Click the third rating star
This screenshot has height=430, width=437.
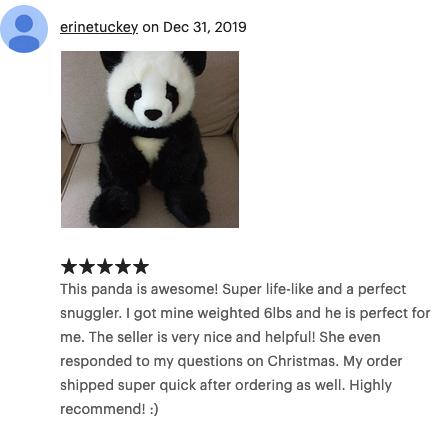[105, 266]
